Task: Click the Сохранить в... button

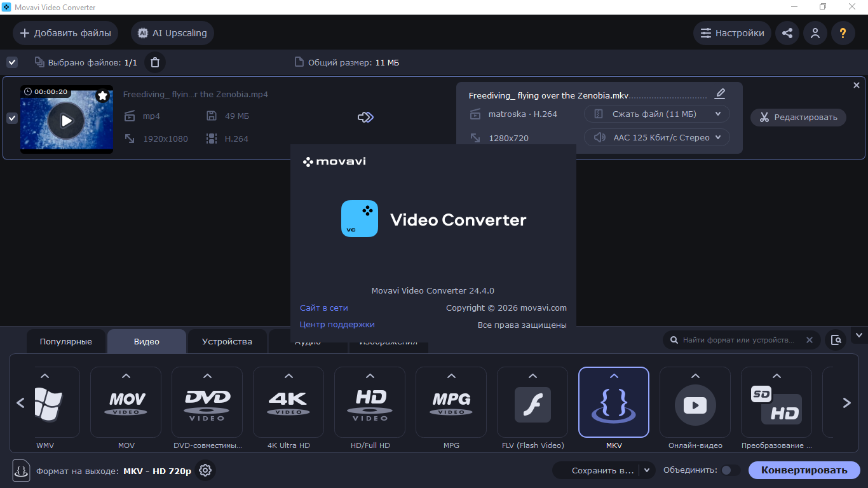Action: [597, 471]
